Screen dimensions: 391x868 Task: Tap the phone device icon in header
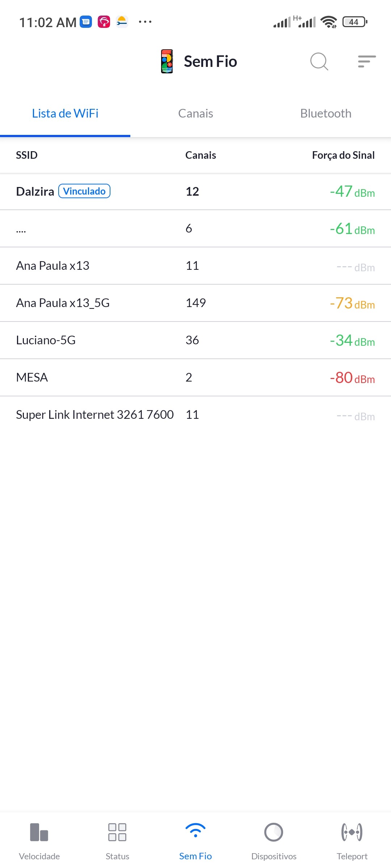tap(167, 61)
